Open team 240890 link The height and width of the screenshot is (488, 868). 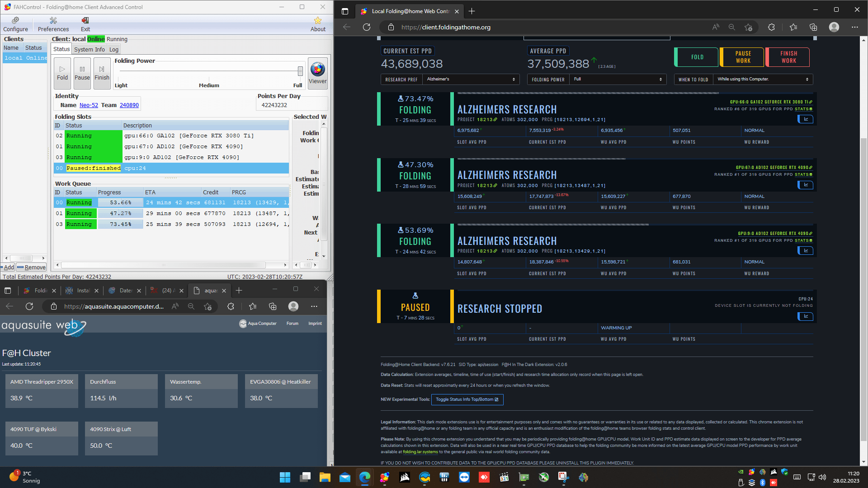point(129,105)
